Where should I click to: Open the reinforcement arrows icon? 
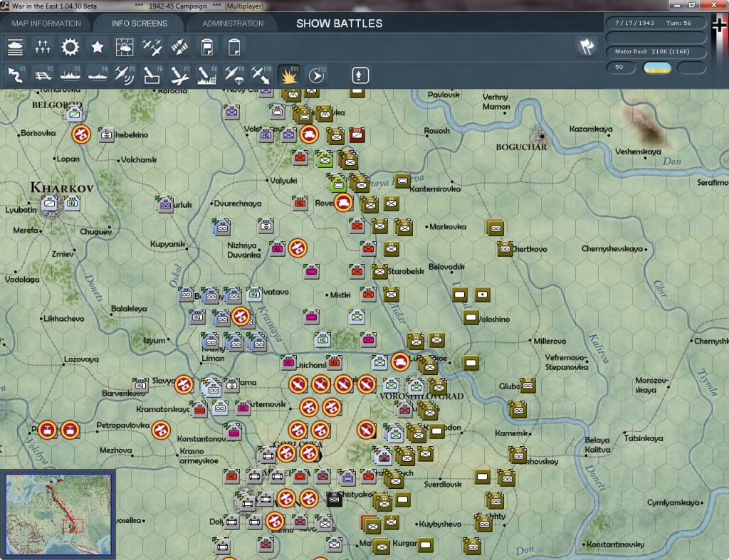click(179, 48)
